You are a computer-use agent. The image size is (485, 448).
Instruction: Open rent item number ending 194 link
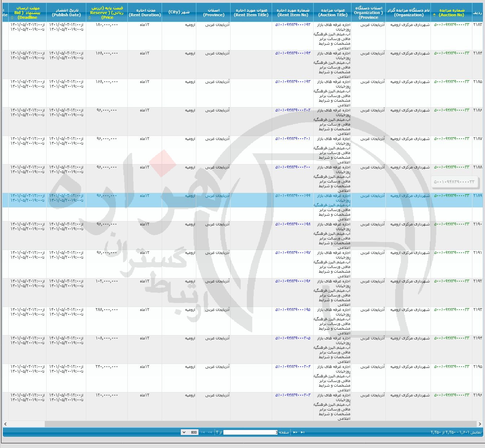pos(293,53)
